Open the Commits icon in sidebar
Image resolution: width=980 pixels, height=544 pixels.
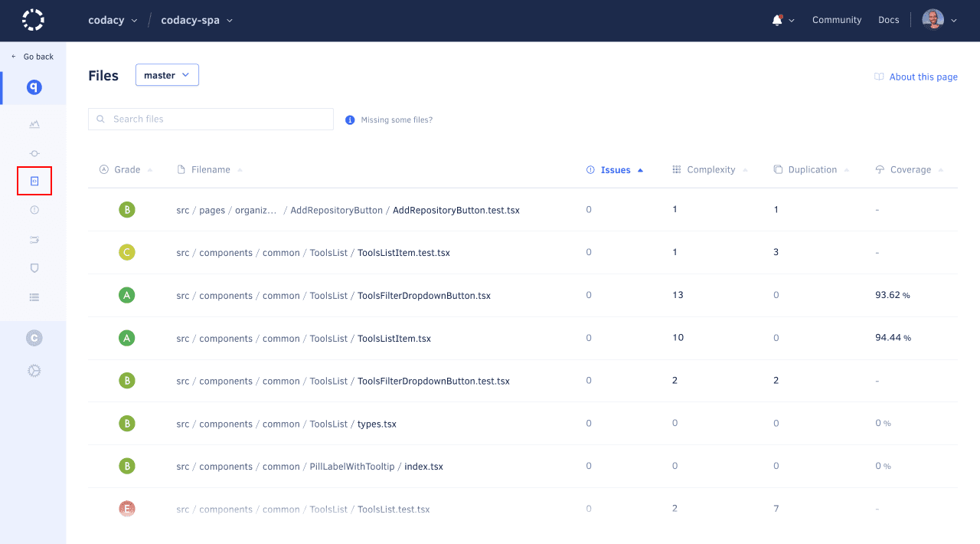click(34, 153)
